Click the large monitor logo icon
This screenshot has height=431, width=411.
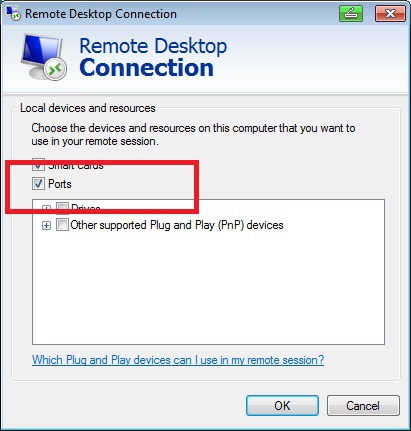43,56
